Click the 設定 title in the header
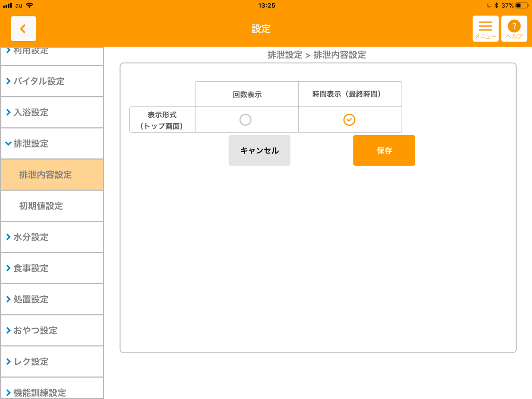The height and width of the screenshot is (399, 532). point(261,29)
